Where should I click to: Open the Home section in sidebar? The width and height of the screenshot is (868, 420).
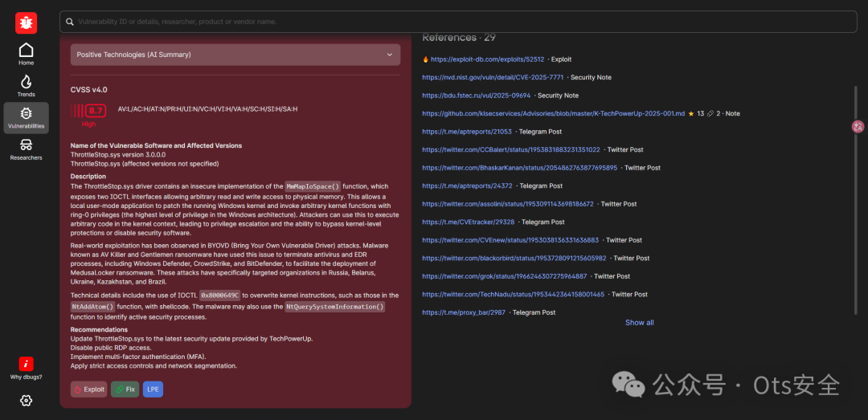(x=26, y=55)
